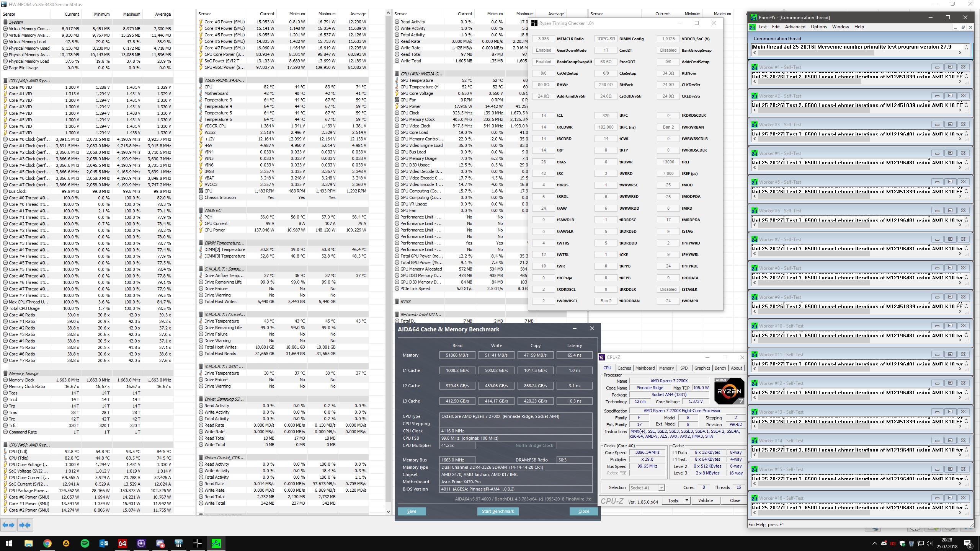Open the Prime95 Options menu
Image resolution: width=980 pixels, height=551 pixels.
[x=818, y=27]
